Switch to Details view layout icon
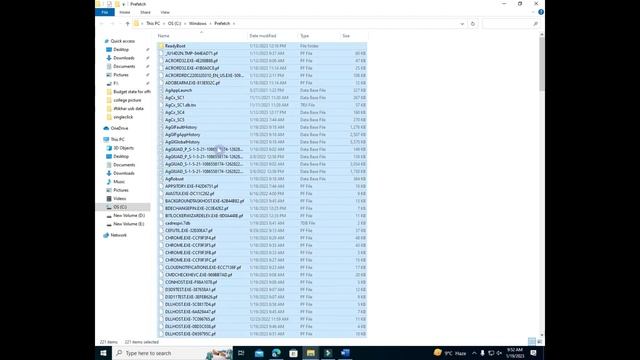 click(x=531, y=342)
